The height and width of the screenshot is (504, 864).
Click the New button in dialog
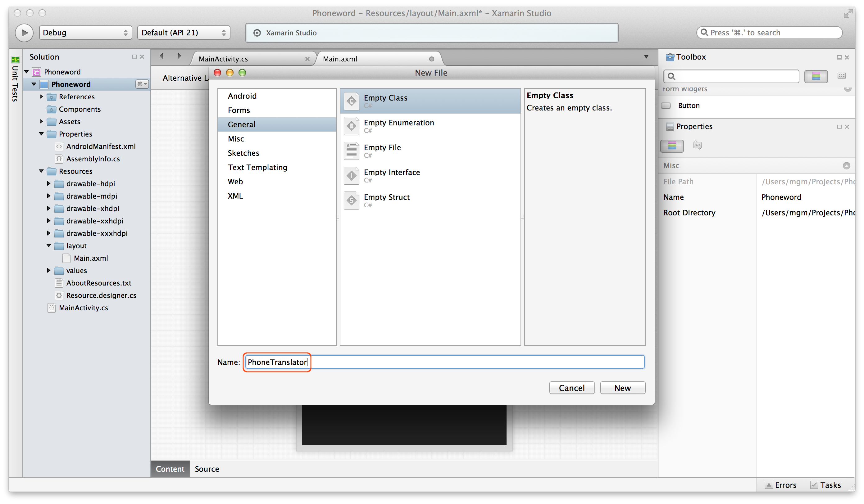(622, 388)
